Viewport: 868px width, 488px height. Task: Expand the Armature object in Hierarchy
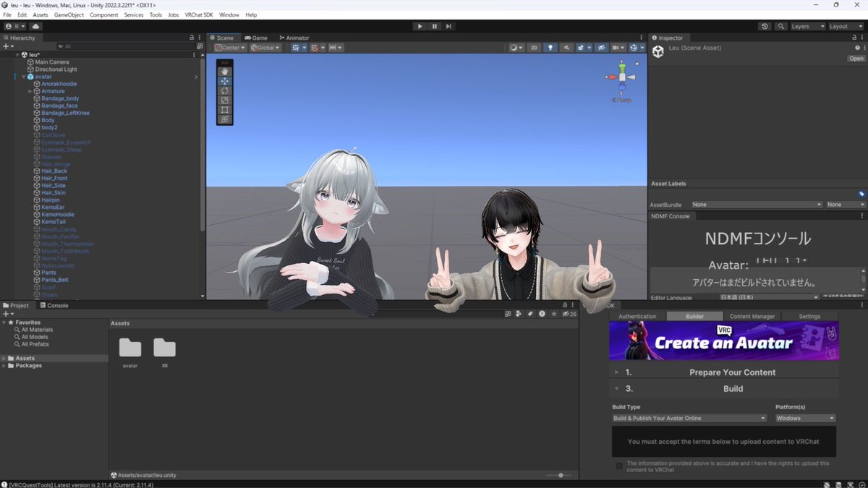click(30, 91)
